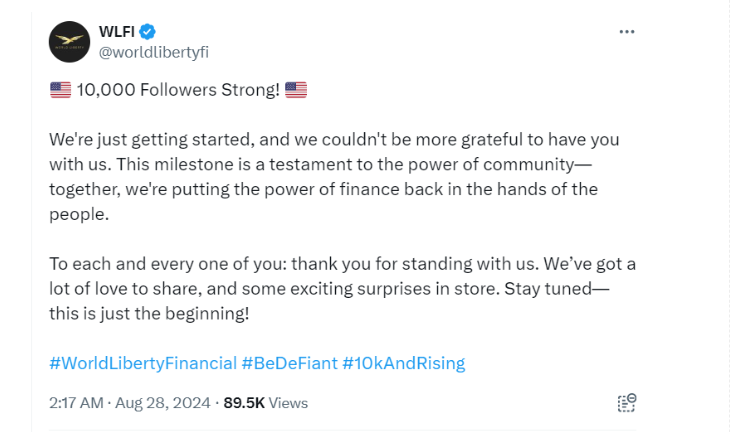Image resolution: width=755 pixels, height=432 pixels.
Task: Click the paragraph starting 'We're just getting started'
Action: [334, 177]
